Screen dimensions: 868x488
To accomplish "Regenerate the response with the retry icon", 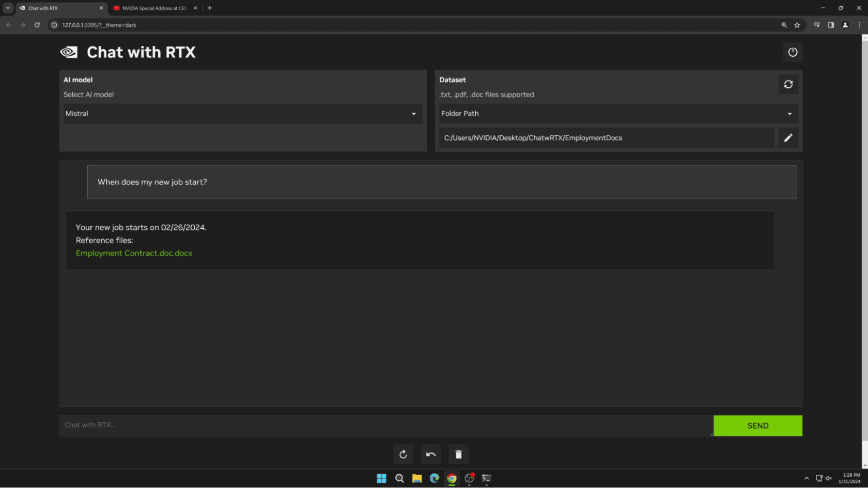I will (x=403, y=454).
